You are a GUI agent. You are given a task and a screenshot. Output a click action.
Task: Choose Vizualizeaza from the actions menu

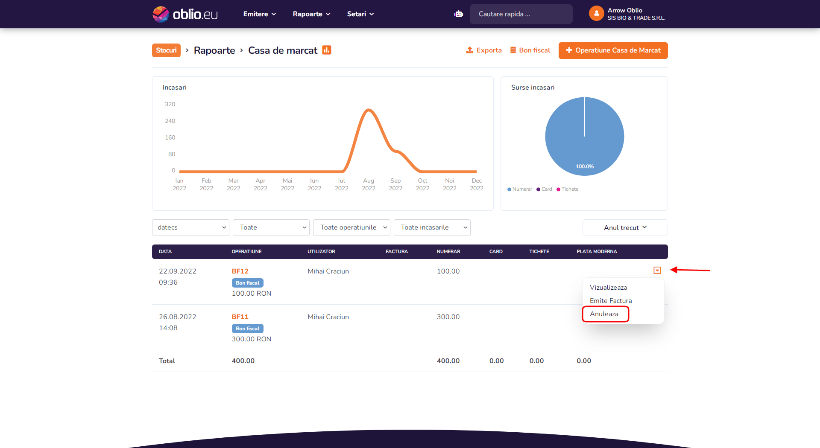pos(608,288)
